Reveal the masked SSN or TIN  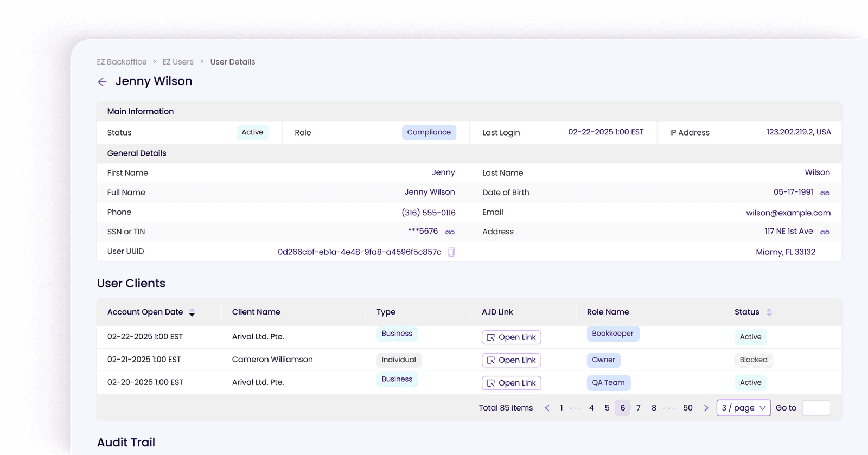450,232
